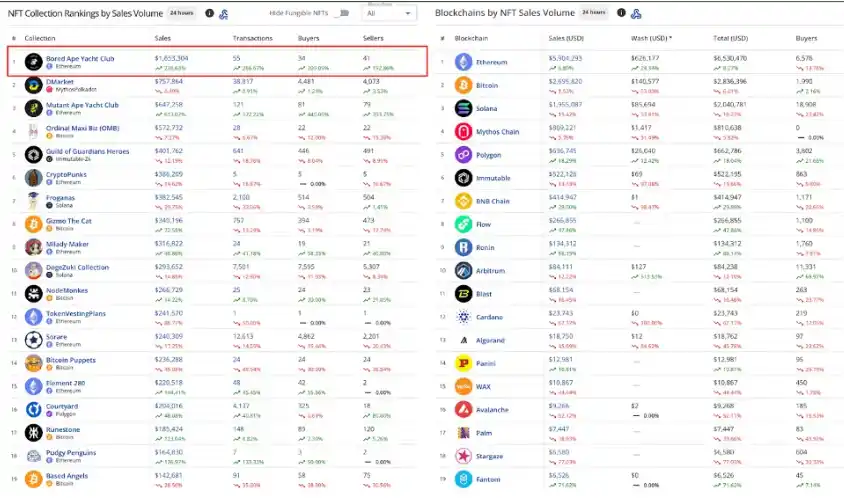Open the Fantom blockchain link
The image size is (844, 498).
click(488, 479)
